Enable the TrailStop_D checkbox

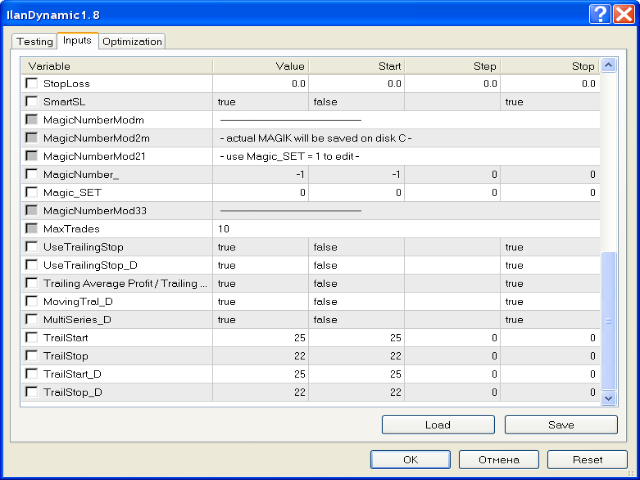click(x=31, y=392)
